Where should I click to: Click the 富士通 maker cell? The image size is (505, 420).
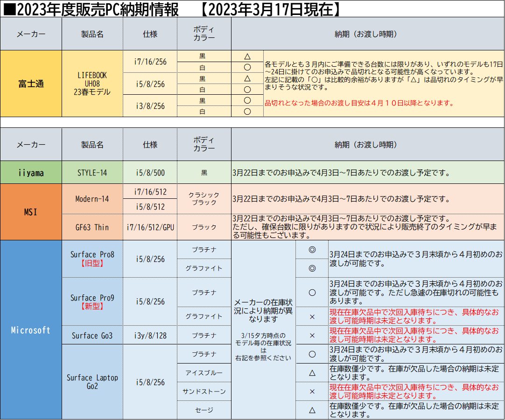(31, 84)
